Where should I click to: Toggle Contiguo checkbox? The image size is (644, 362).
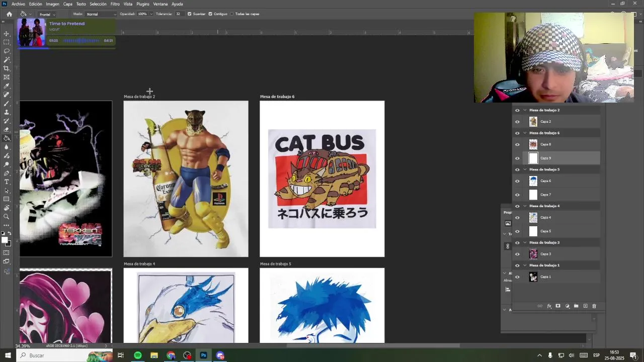210,14
